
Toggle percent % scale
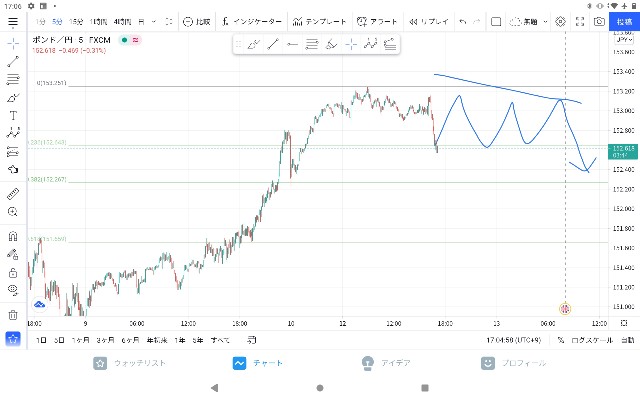point(561,340)
